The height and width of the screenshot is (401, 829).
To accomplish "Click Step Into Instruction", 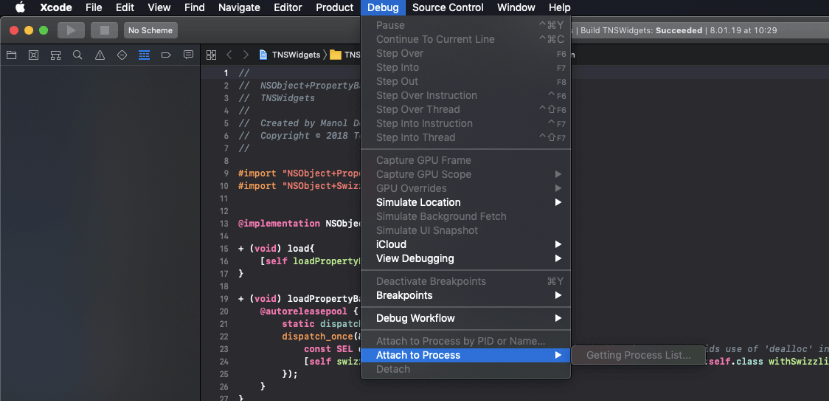I will coord(465,123).
